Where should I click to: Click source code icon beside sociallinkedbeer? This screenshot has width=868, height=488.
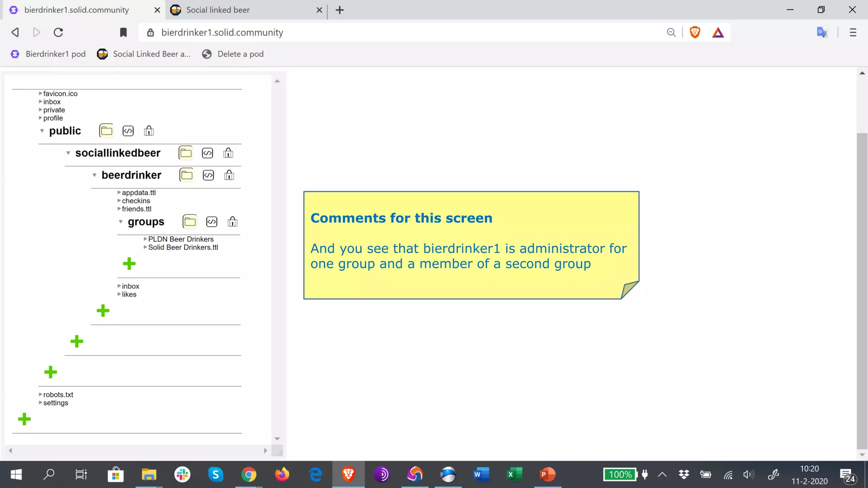pyautogui.click(x=207, y=153)
